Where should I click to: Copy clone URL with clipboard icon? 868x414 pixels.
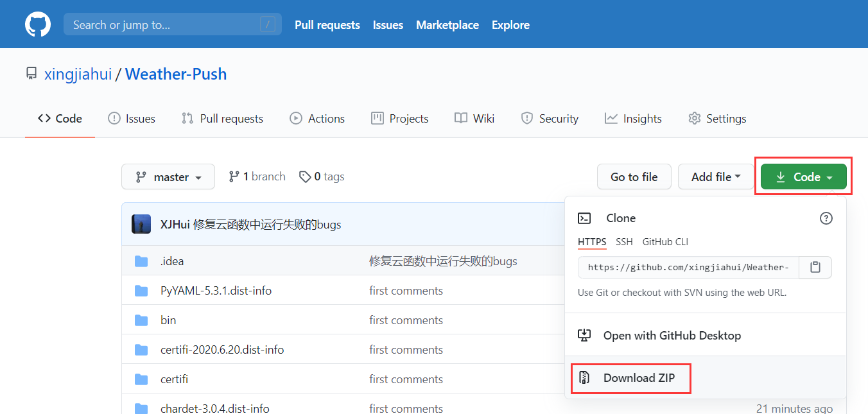(815, 267)
